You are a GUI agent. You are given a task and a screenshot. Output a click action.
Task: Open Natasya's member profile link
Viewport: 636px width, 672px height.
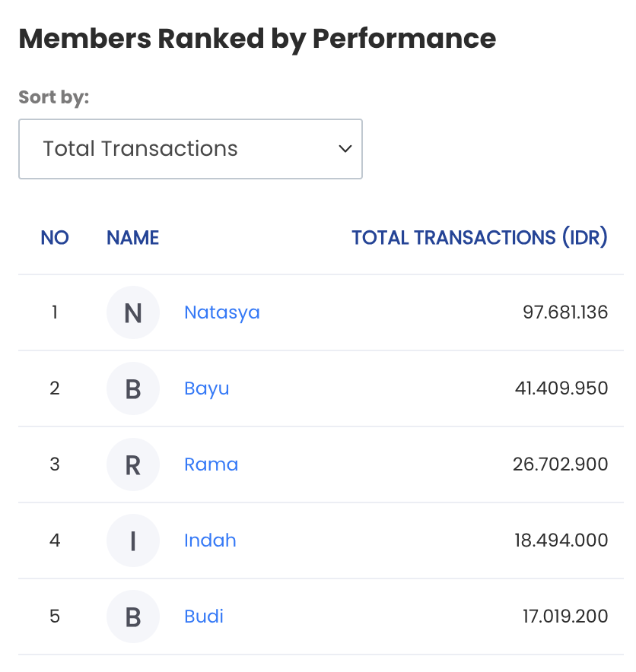222,312
